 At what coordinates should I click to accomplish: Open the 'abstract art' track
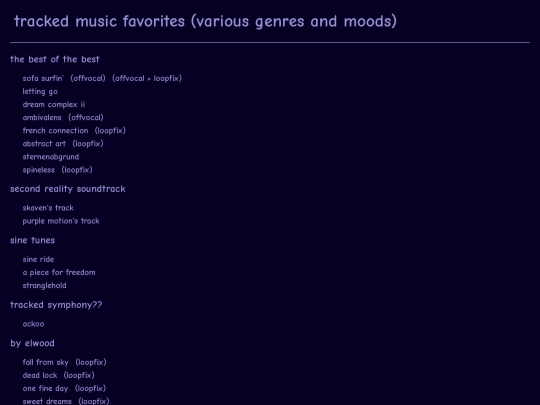(x=44, y=144)
